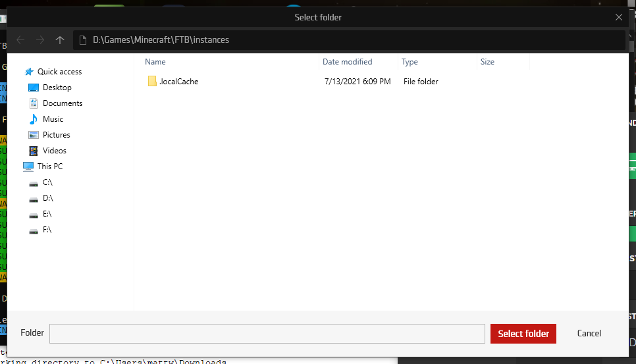Click the Videos film icon
This screenshot has height=364, width=636.
tap(34, 151)
